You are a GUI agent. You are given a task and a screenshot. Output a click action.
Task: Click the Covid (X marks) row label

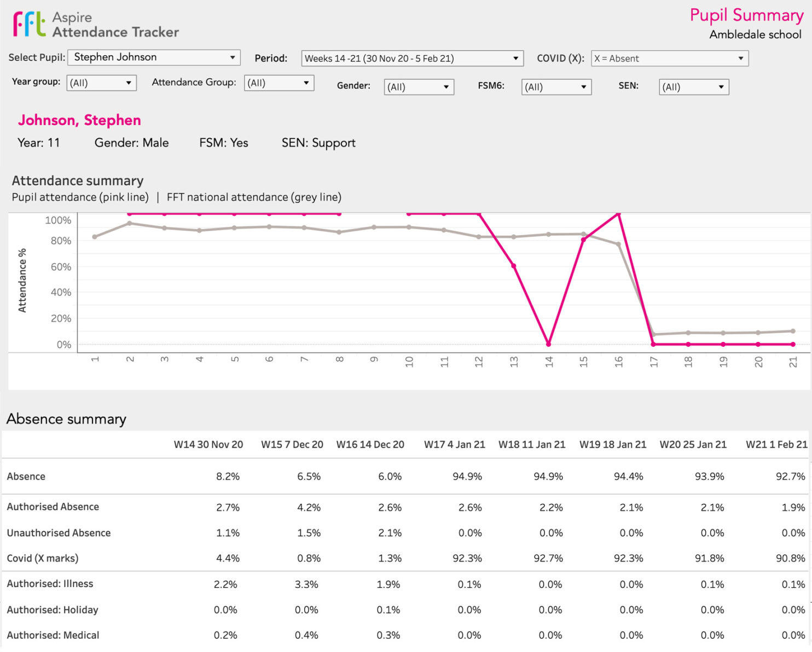[43, 558]
